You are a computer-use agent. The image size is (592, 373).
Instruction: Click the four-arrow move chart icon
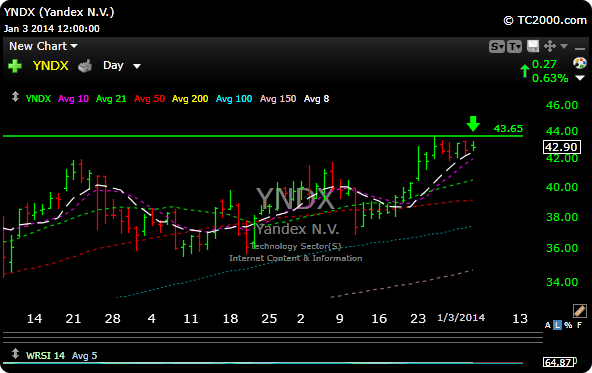point(550,46)
